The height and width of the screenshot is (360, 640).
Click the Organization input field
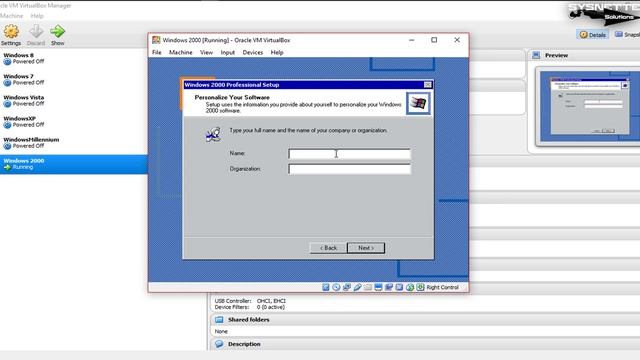click(x=349, y=169)
